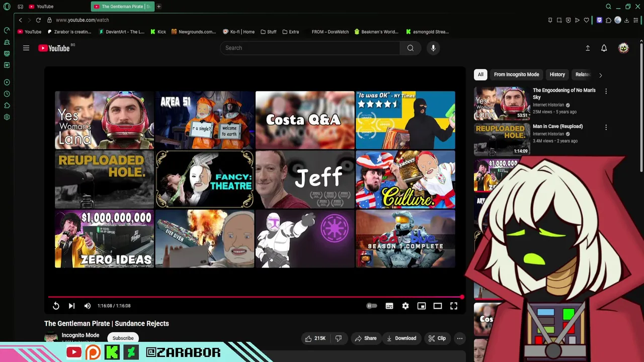The image size is (644, 362).
Task: Play 'Red vs Blue Season 1 Complete' suggestion
Action: pos(406,239)
